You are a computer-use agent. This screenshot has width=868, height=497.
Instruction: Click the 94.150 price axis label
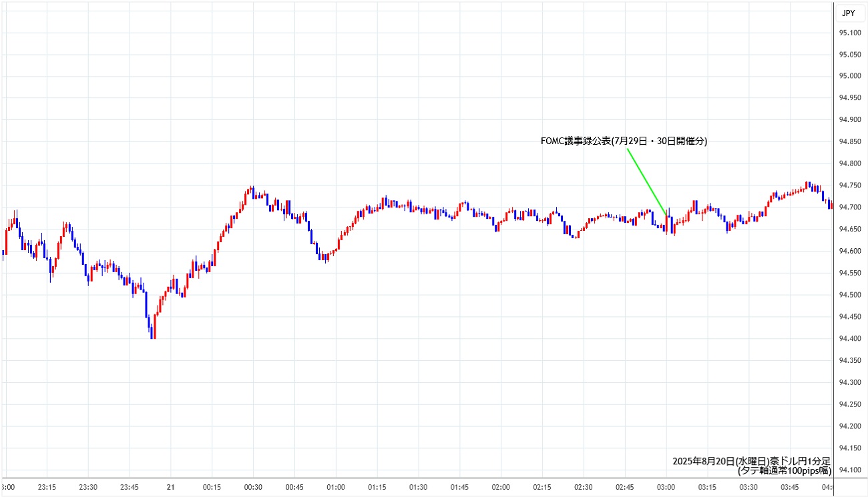click(850, 448)
